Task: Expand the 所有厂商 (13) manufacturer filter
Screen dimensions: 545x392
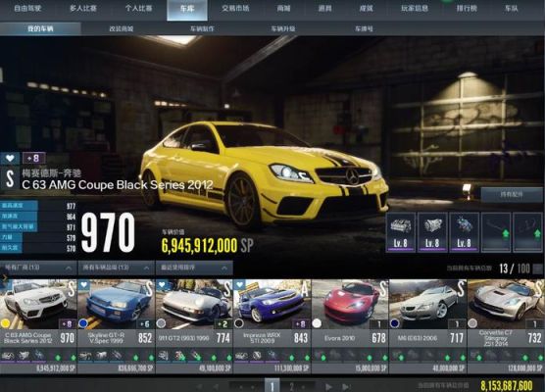Action: coord(38,268)
